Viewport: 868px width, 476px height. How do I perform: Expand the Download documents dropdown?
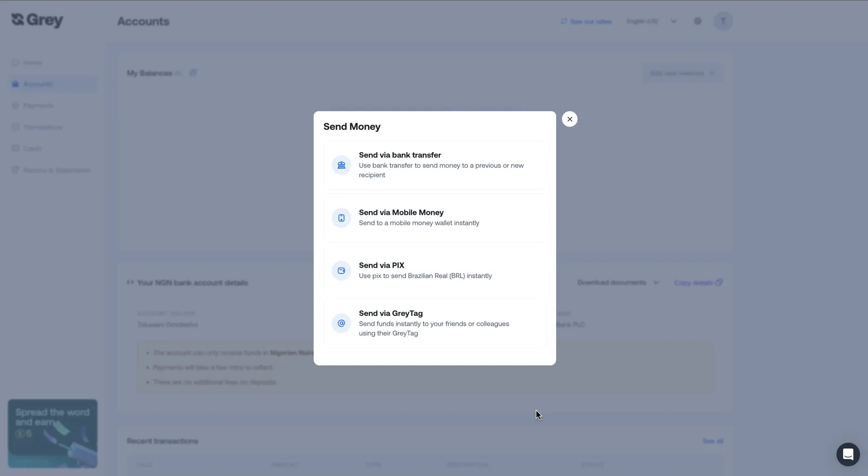tap(618, 282)
